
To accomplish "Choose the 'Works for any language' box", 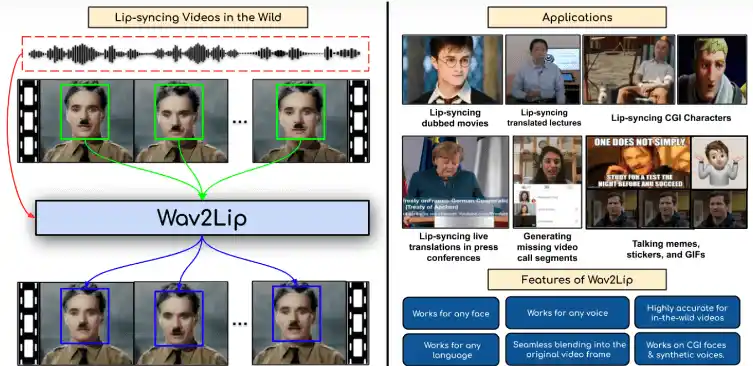I will (451, 350).
